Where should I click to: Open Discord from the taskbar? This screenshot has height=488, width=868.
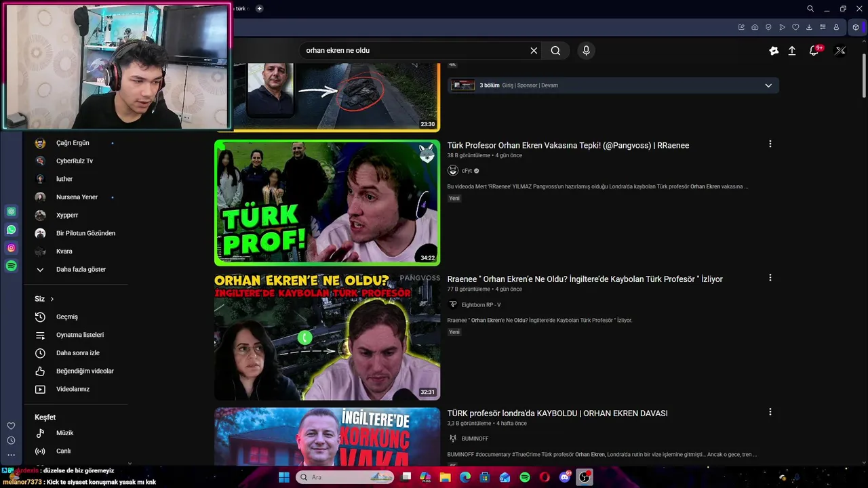point(565,477)
